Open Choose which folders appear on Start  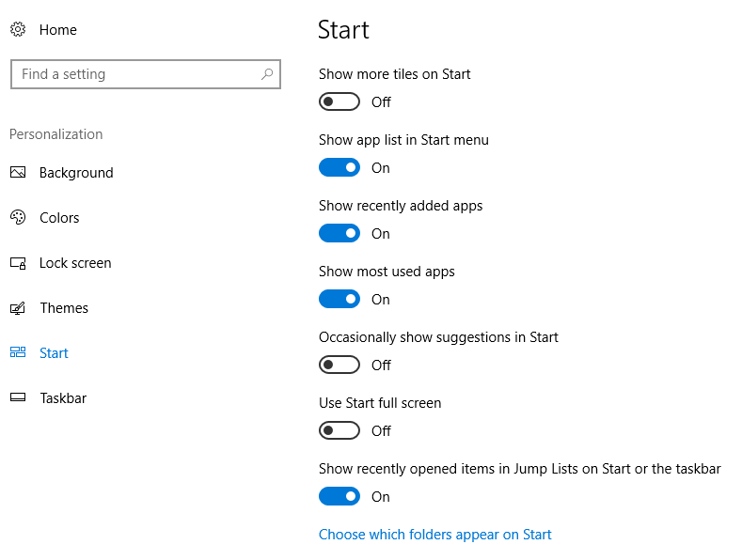tap(434, 535)
